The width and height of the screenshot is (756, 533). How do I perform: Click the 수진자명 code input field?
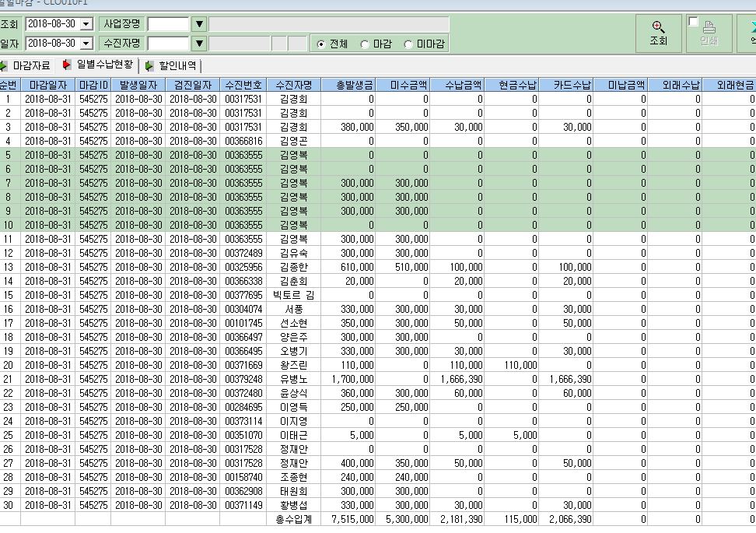click(x=168, y=44)
